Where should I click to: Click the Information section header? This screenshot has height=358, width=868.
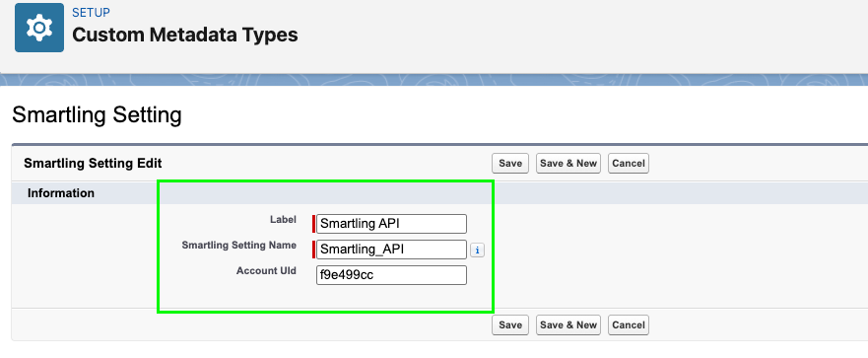point(61,193)
